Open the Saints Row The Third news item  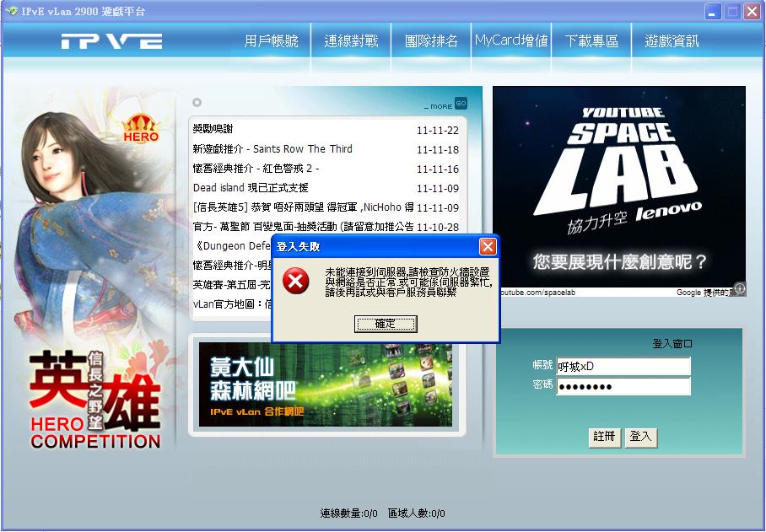coord(272,149)
